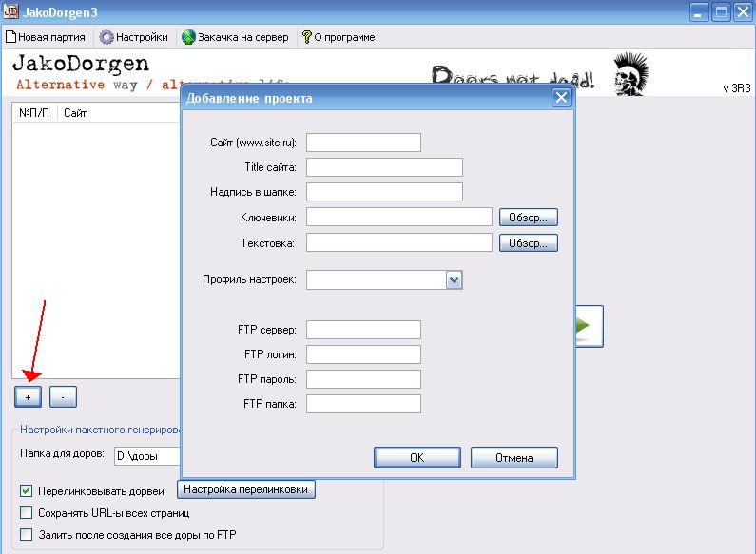
Task: Close the Добавление проекта dialog
Action: pyautogui.click(x=561, y=98)
